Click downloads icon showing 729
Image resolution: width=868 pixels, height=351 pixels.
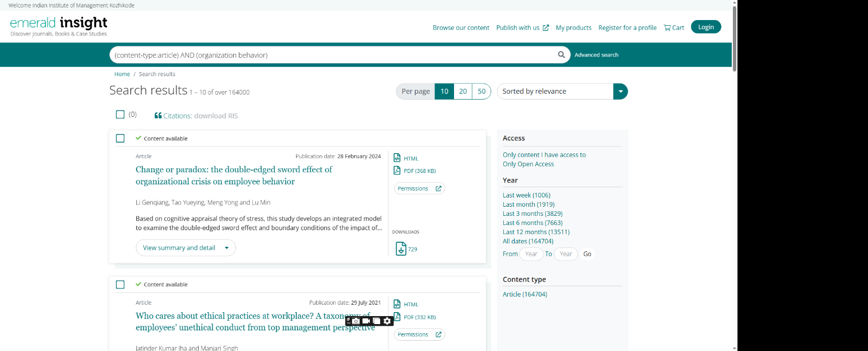(x=401, y=249)
